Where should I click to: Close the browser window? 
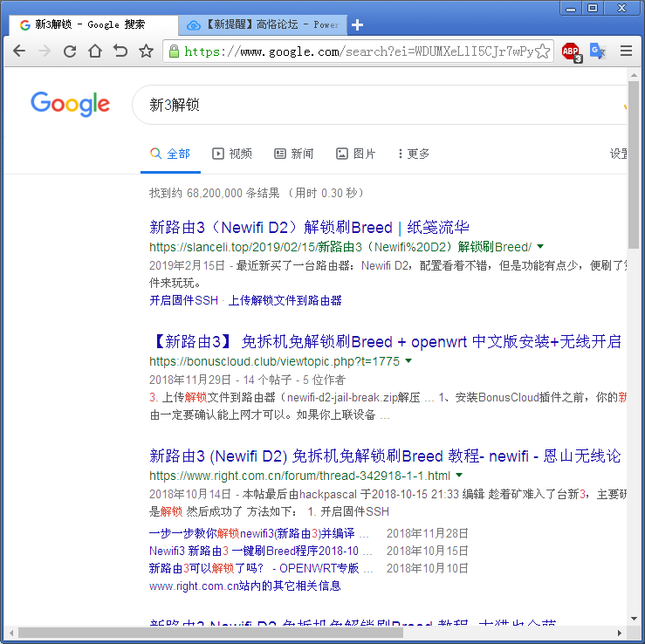click(x=622, y=8)
